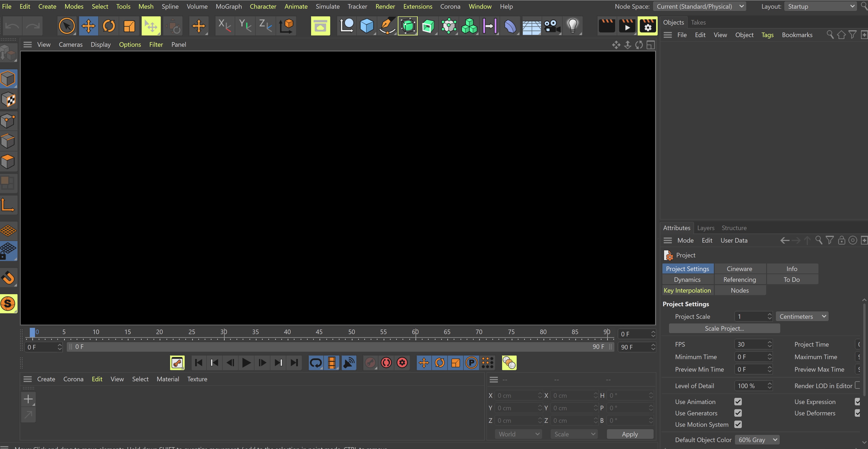
Task: Select the Scale tool icon
Action: click(129, 26)
